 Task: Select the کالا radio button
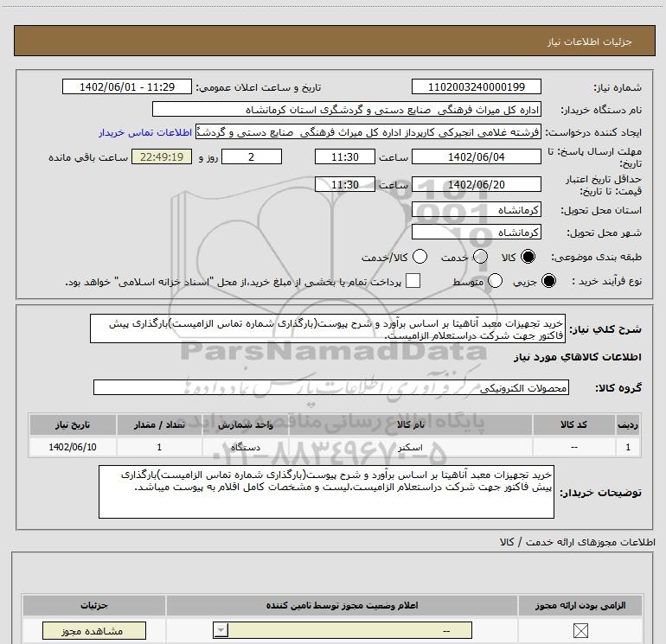point(528,257)
